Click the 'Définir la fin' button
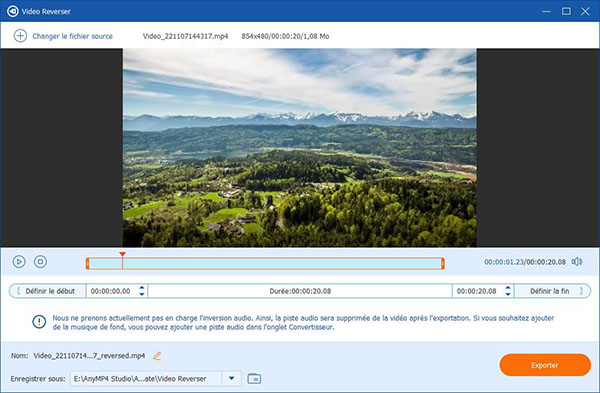Image resolution: width=600 pixels, height=393 pixels. click(552, 291)
